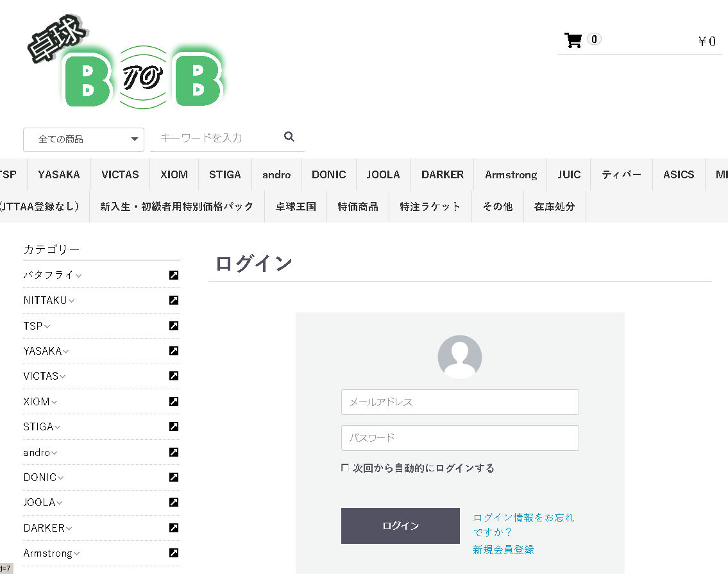Click the user avatar silhouette icon
Viewport: 728px width, 574px height.
tap(459, 357)
